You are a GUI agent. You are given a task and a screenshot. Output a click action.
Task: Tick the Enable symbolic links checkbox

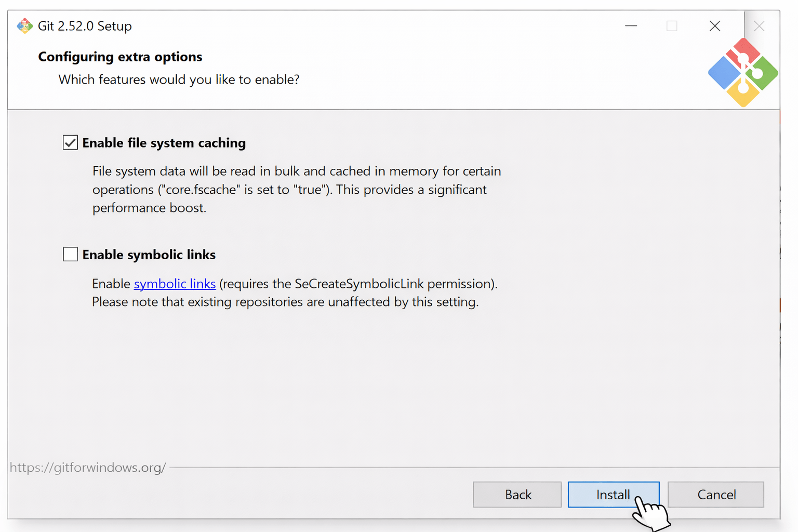coord(70,254)
